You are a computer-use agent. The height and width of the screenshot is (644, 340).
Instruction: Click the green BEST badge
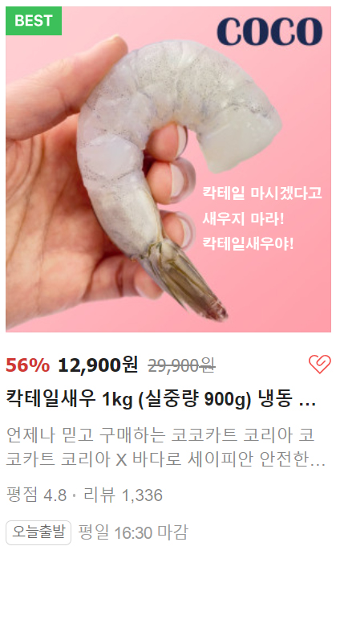[x=34, y=21]
